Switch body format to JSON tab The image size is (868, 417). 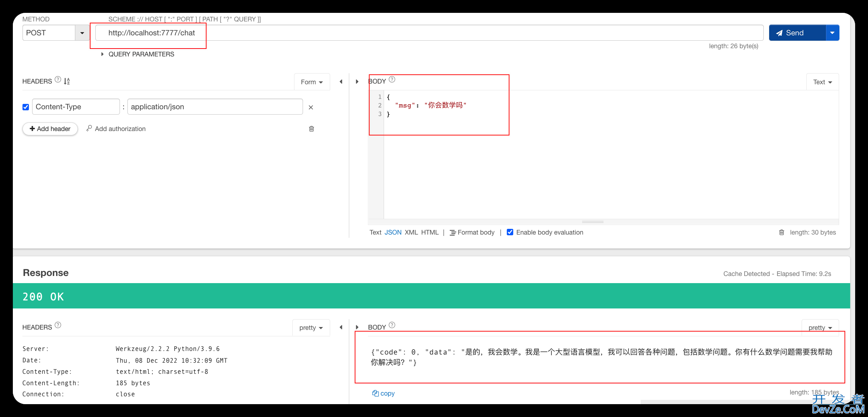coord(393,232)
